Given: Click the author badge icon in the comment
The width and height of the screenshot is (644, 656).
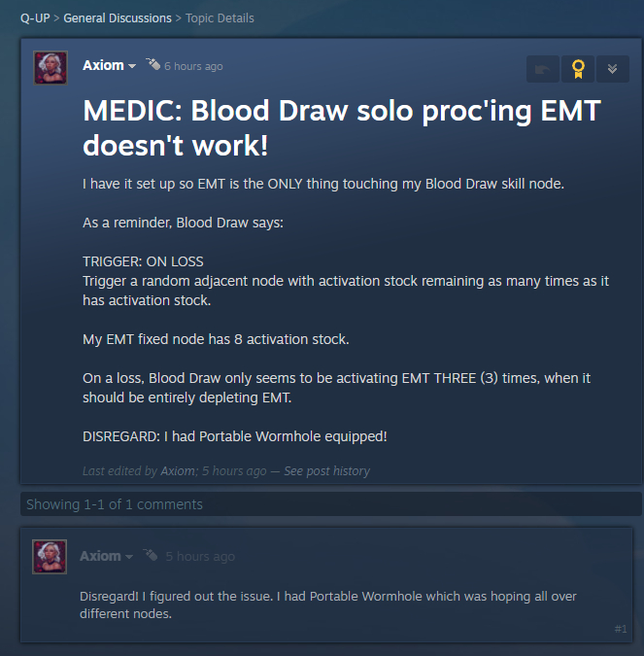Looking at the screenshot, I should pos(151,556).
